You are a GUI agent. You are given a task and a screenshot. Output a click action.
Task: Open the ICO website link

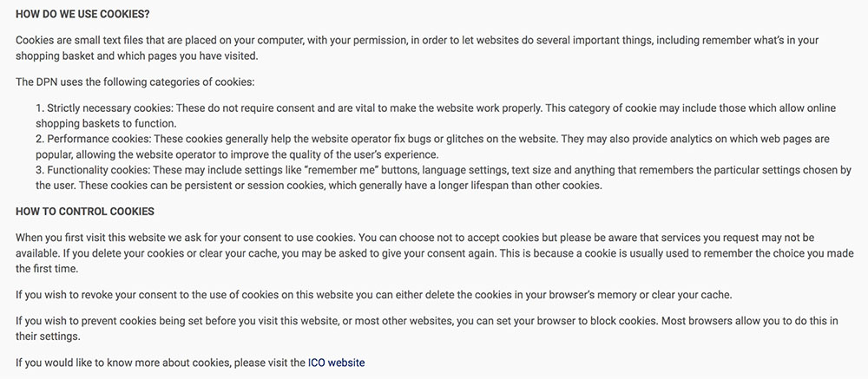click(336, 363)
